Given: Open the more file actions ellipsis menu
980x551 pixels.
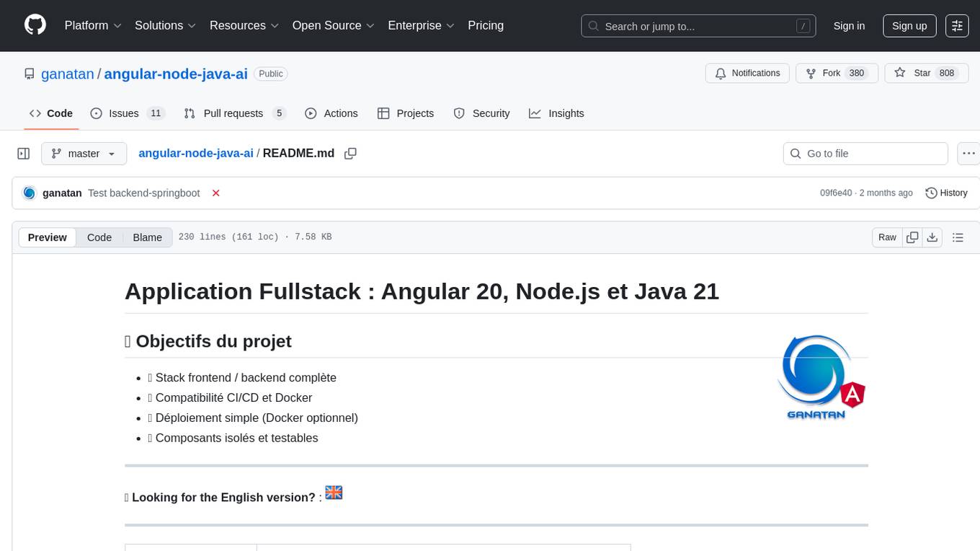Looking at the screenshot, I should pyautogui.click(x=968, y=154).
